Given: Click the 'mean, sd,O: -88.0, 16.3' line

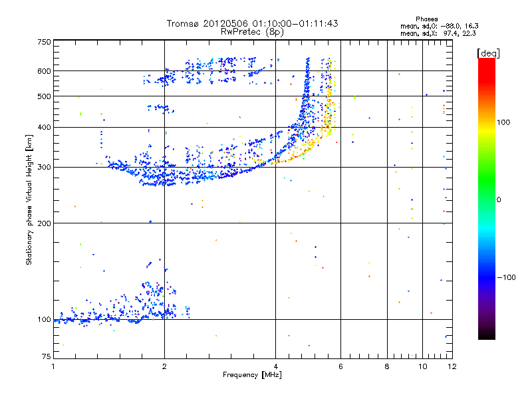Looking at the screenshot, I should tap(440, 26).
